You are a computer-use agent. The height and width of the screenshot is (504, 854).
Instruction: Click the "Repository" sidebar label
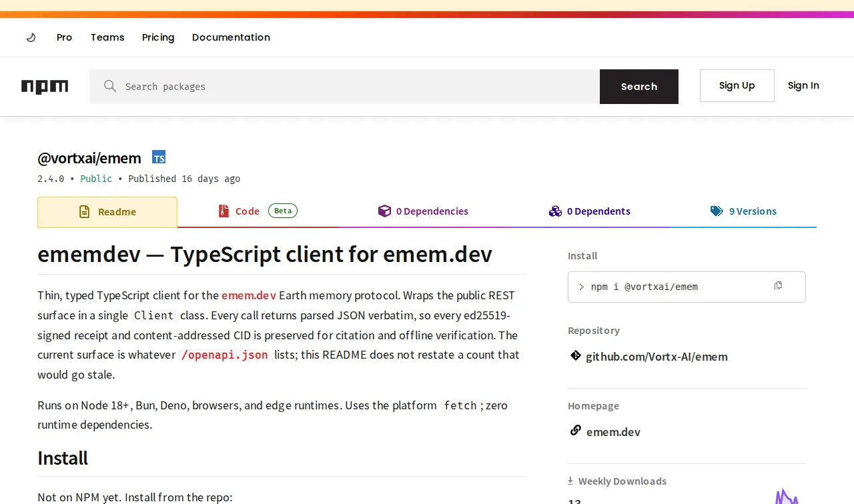(594, 331)
